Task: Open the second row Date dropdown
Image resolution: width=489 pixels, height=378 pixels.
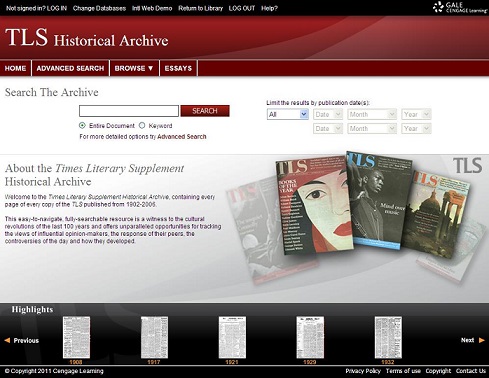Action: [x=328, y=128]
